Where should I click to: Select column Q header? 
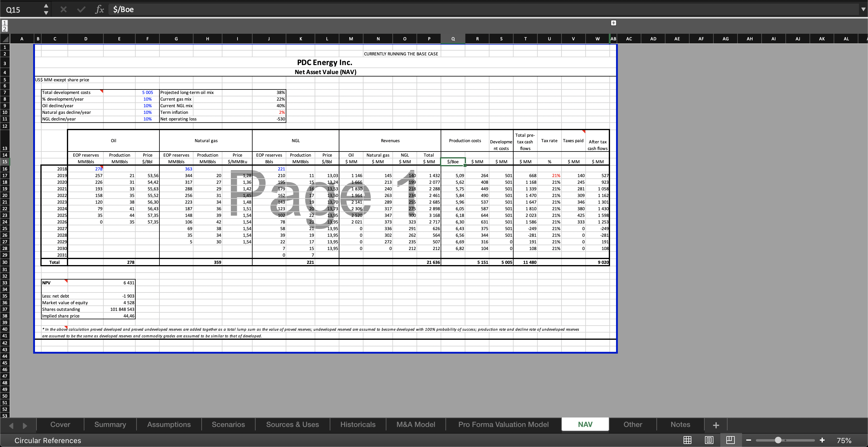click(x=453, y=39)
